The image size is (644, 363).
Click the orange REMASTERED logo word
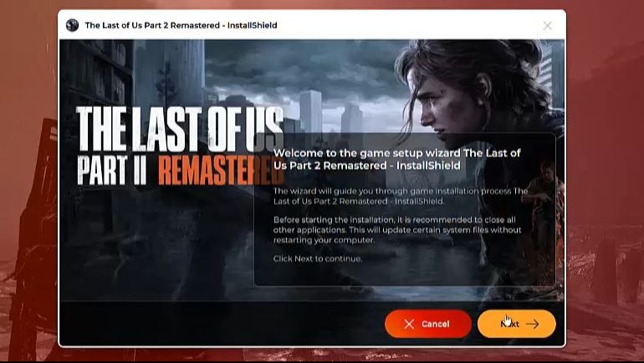220,171
